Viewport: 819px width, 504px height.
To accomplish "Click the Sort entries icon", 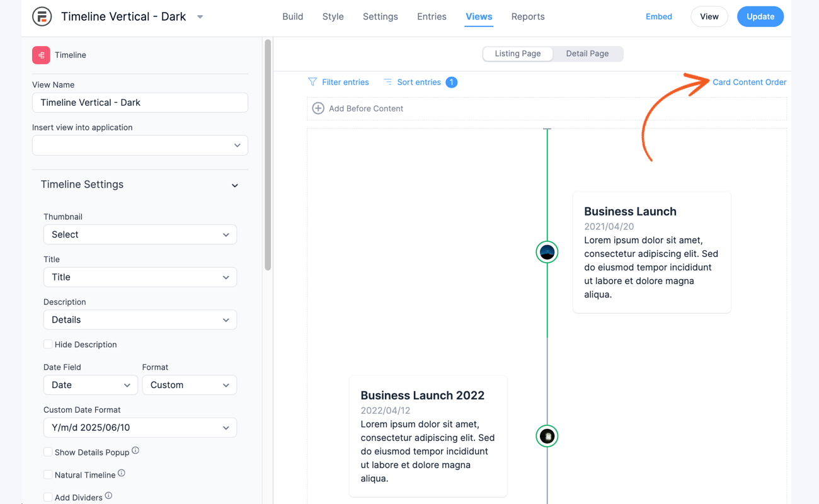I will (x=387, y=82).
